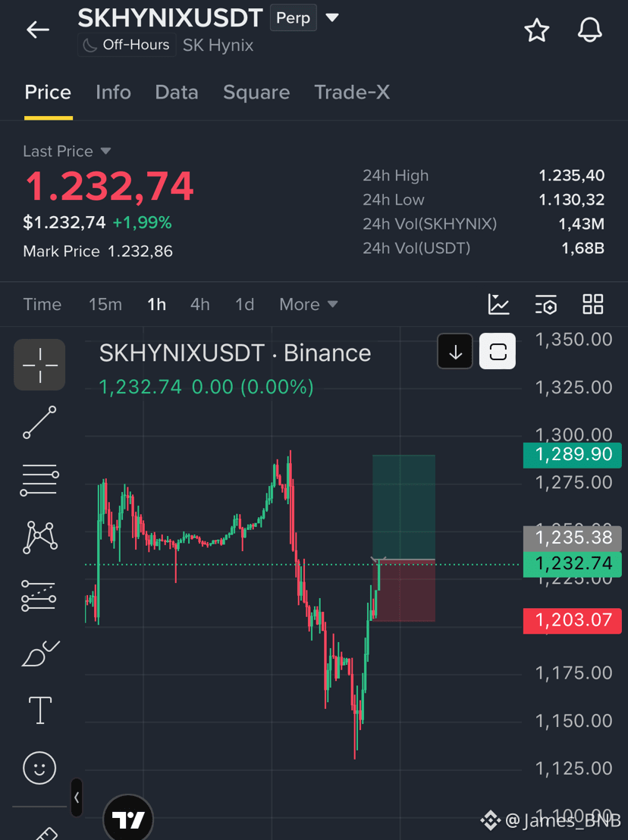Click the 1,235.38 entry price label
The width and height of the screenshot is (628, 840).
[x=573, y=538]
